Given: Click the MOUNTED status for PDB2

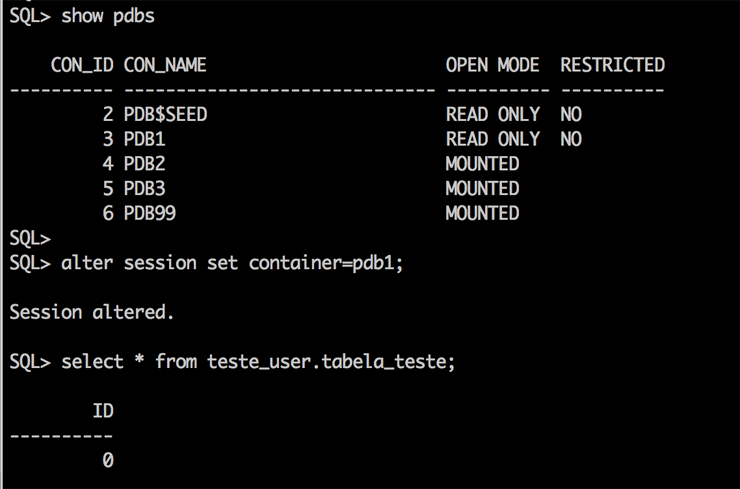Looking at the screenshot, I should (482, 163).
